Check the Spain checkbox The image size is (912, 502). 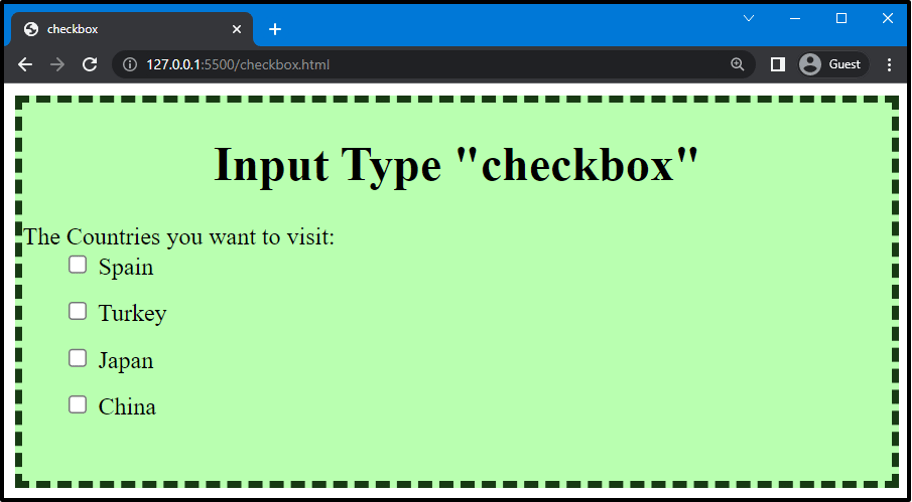coord(77,265)
